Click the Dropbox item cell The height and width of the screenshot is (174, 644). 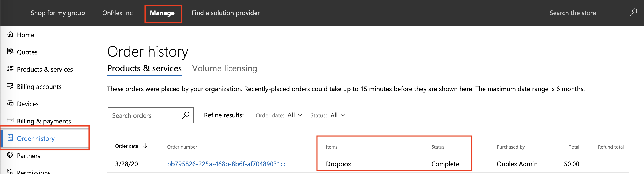click(x=338, y=164)
